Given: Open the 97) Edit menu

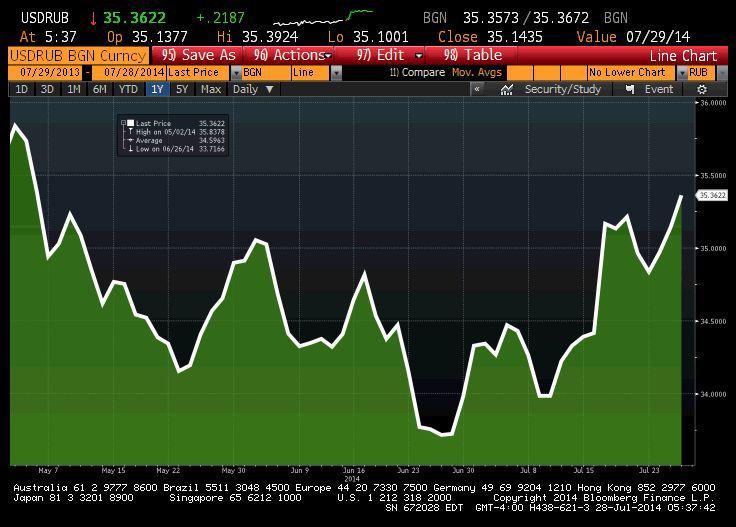Looking at the screenshot, I should tap(382, 55).
